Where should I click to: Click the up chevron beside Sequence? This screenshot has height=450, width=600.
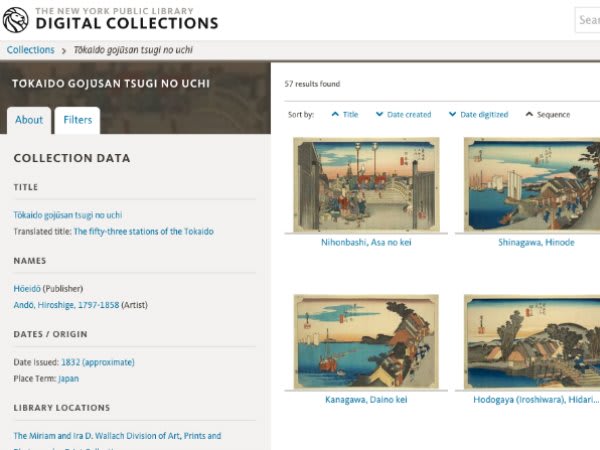click(x=529, y=114)
